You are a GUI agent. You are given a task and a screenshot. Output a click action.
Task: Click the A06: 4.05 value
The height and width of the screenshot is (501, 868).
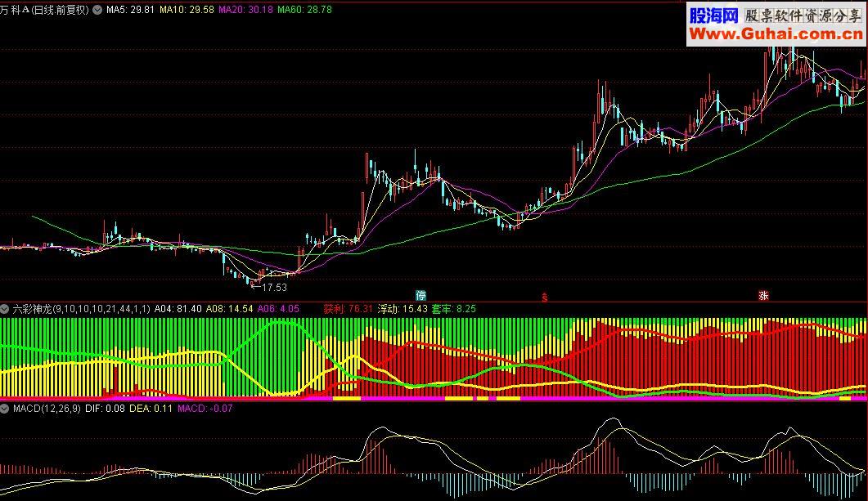[x=278, y=309]
